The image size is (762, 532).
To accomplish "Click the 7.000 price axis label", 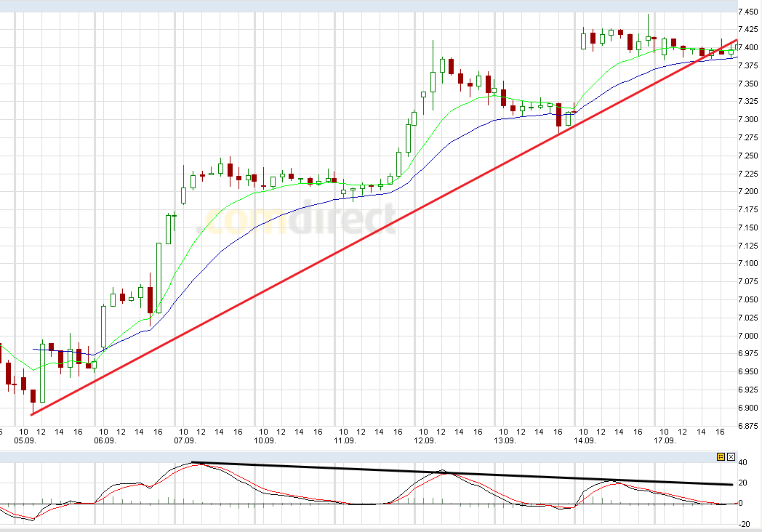I will (748, 336).
